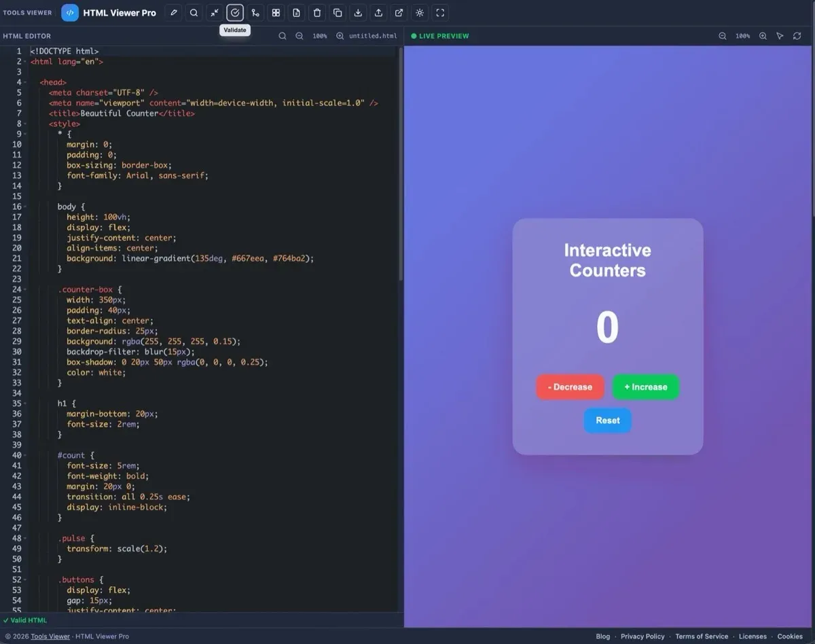Open the Privacy Policy footer link

pos(642,637)
